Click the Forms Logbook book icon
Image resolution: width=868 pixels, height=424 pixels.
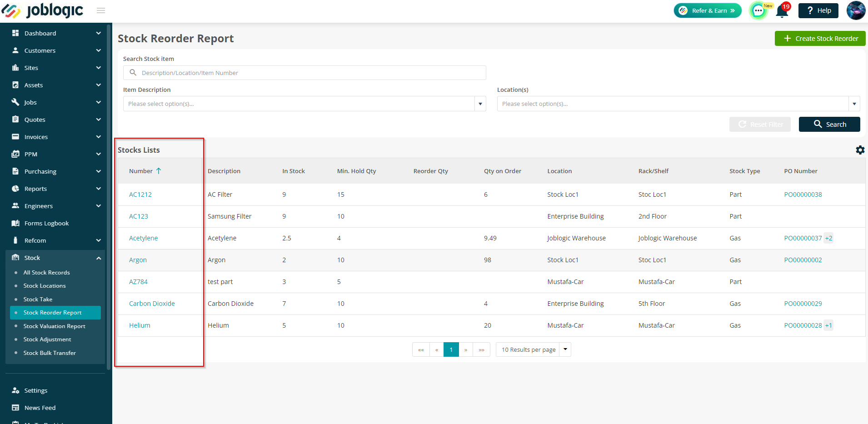tap(15, 223)
